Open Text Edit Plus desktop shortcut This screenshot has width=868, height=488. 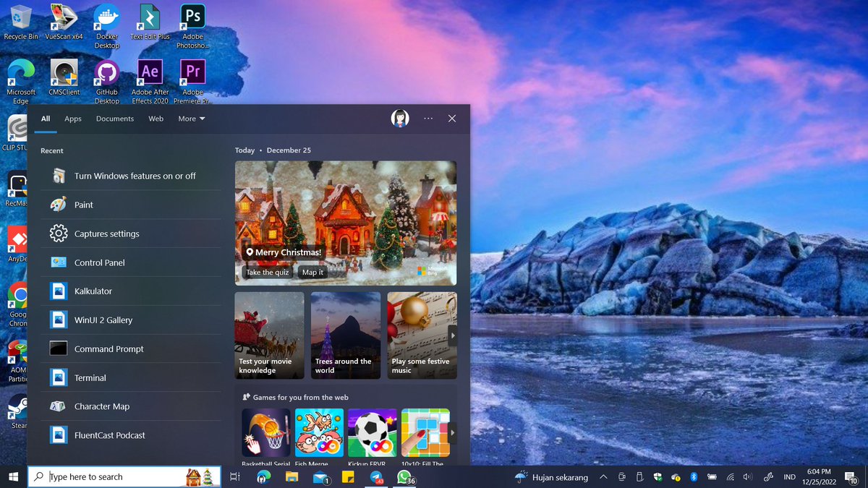(150, 22)
